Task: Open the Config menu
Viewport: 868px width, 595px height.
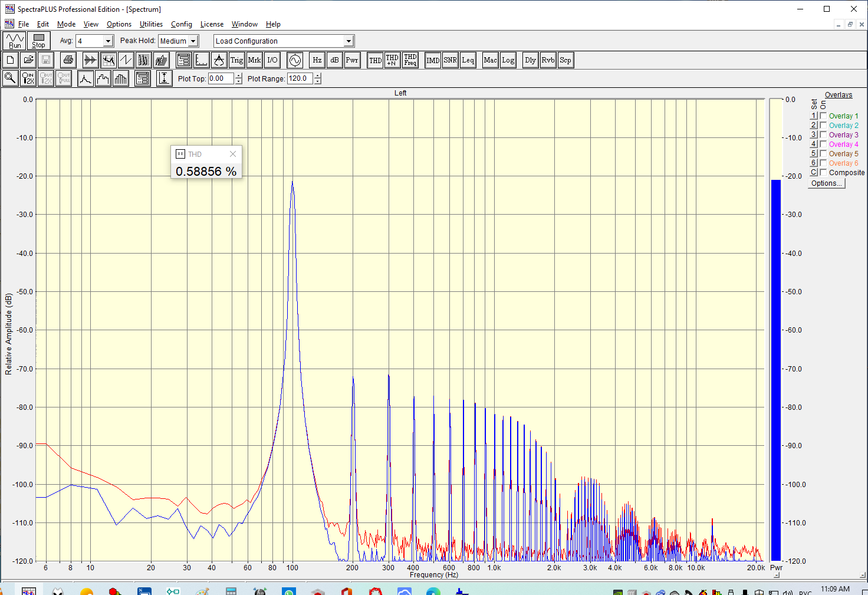Action: (182, 24)
